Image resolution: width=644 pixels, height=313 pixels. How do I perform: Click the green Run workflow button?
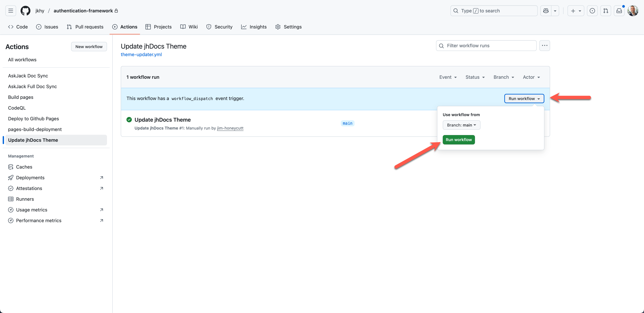459,140
